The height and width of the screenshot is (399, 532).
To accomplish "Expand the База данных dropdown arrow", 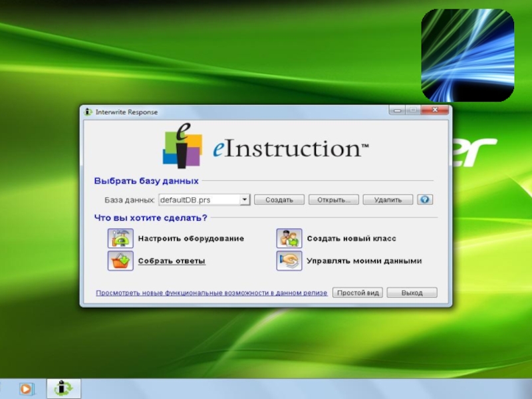I will [245, 199].
